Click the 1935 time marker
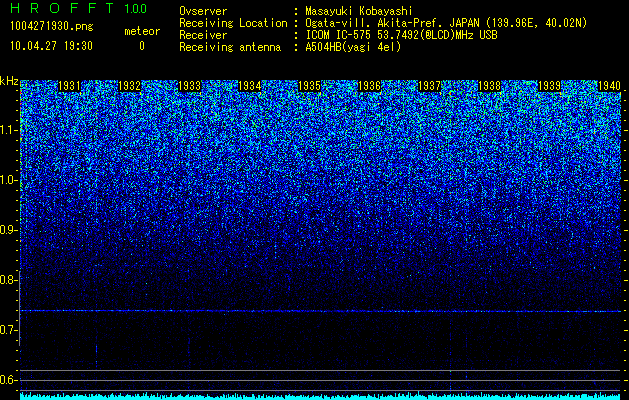Screen dimensions: 629x400 [x=310, y=86]
